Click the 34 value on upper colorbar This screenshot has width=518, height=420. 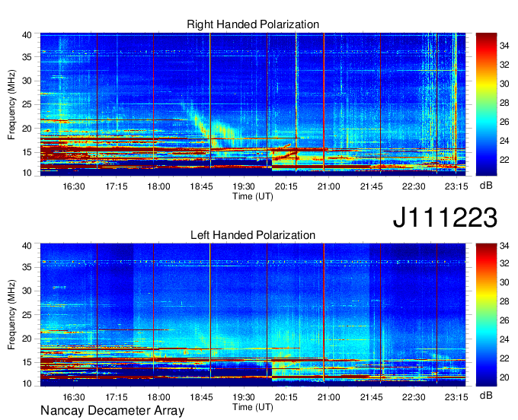click(x=504, y=46)
